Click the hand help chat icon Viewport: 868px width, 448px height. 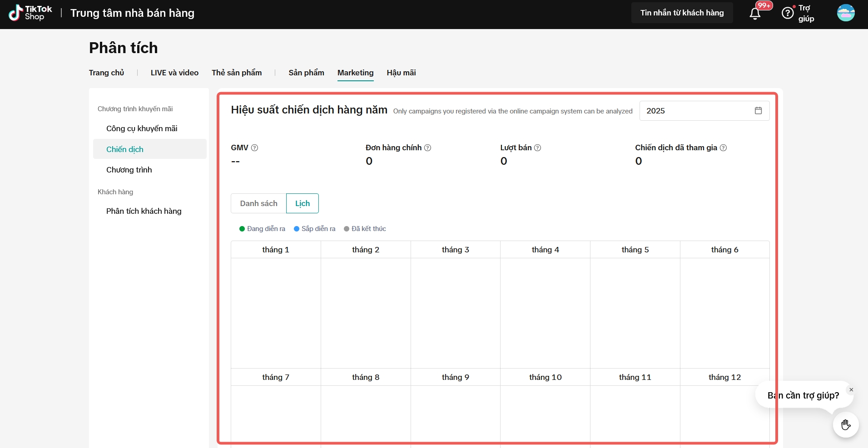pos(845,425)
